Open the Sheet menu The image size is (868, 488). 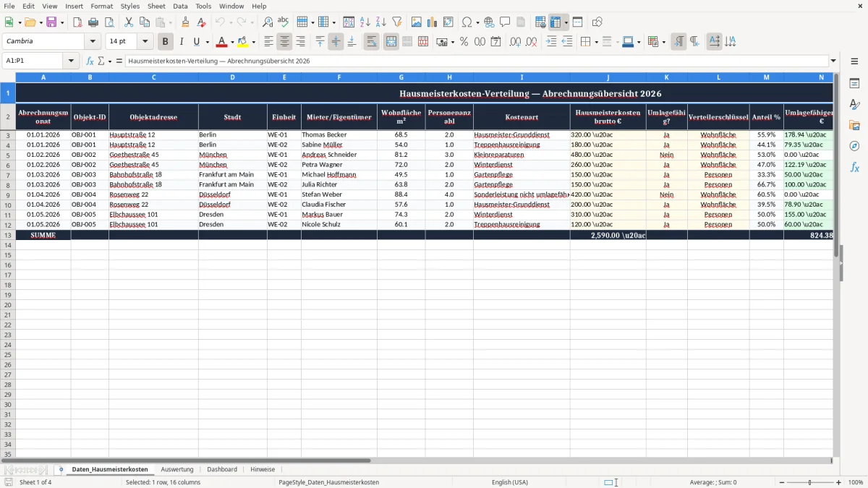pos(156,6)
